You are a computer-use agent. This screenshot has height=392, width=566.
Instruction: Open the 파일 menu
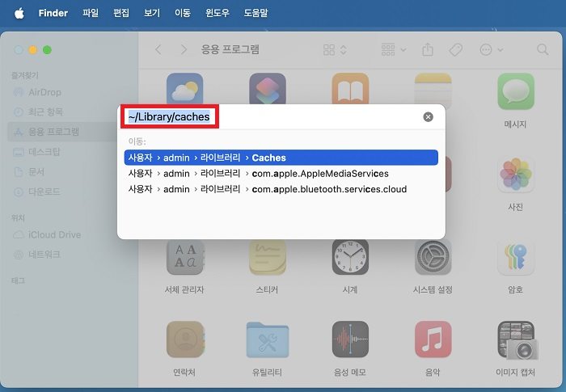[x=91, y=13]
